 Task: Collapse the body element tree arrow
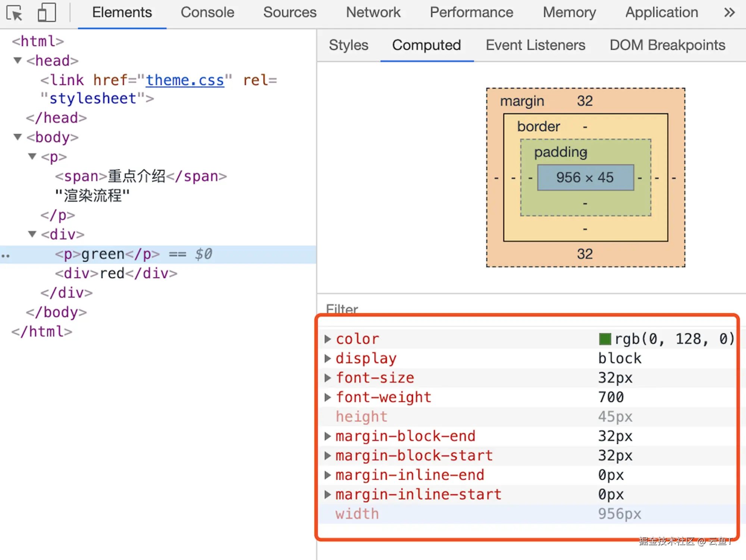coord(17,137)
